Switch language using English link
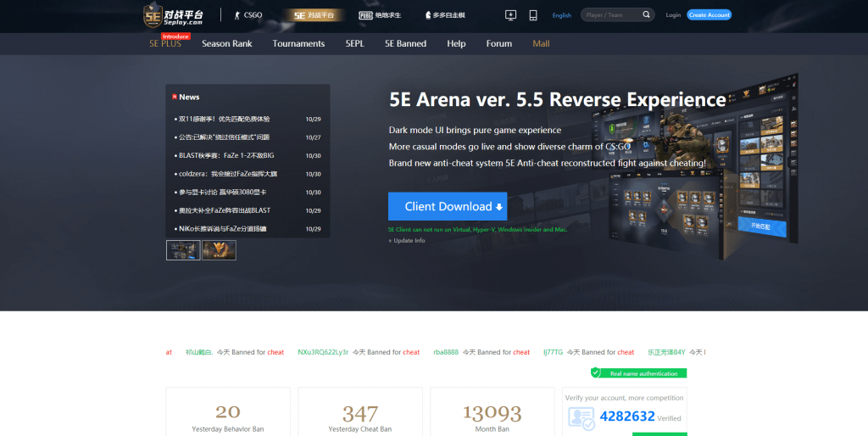 click(562, 15)
